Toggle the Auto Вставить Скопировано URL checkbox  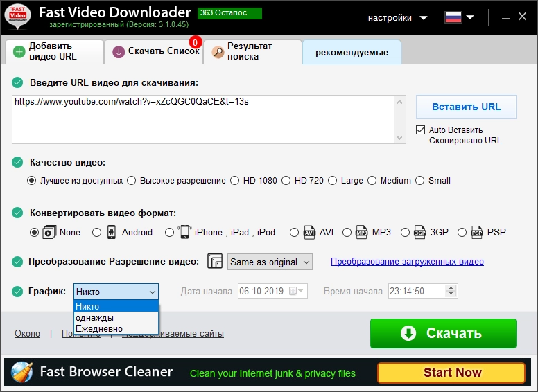coord(420,130)
